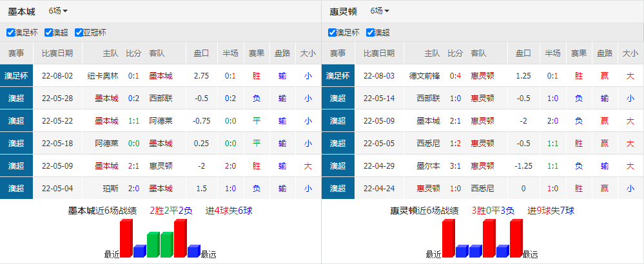Click 阿德莱 away team in 22-05-22 row
The width and height of the screenshot is (644, 264).
[x=161, y=121]
